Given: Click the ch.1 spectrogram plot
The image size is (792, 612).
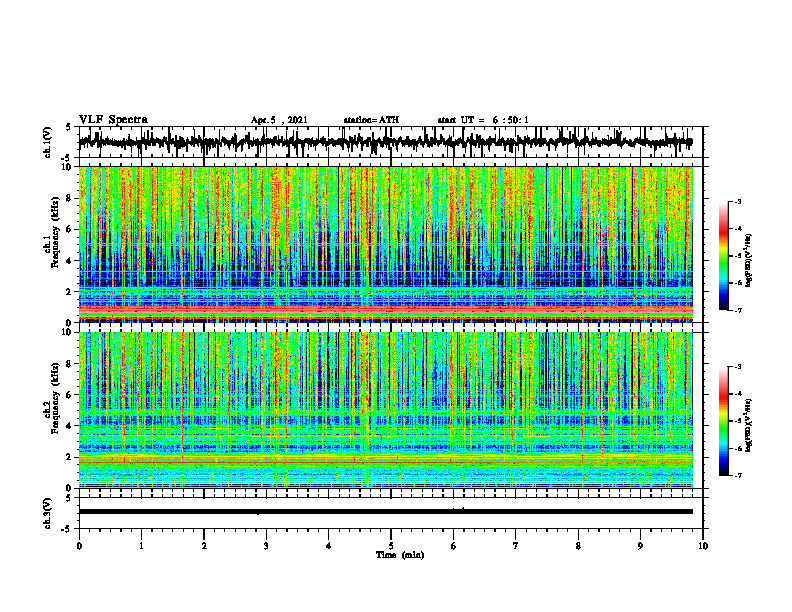Looking at the screenshot, I should click(386, 244).
